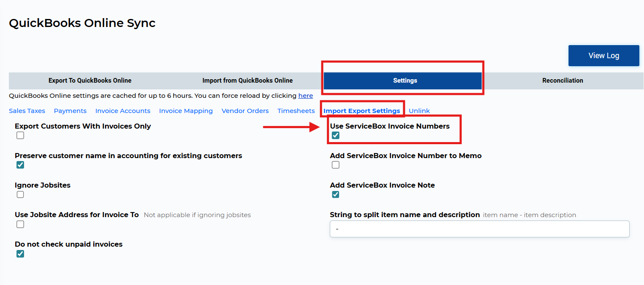Screen dimensions: 644x285
Task: Open Vendor Orders settings link
Action: coord(245,111)
